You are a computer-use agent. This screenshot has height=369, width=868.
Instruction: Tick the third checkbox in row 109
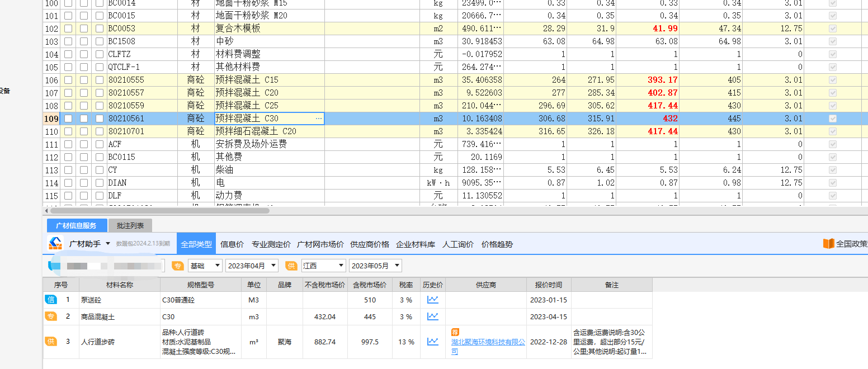[x=100, y=119]
